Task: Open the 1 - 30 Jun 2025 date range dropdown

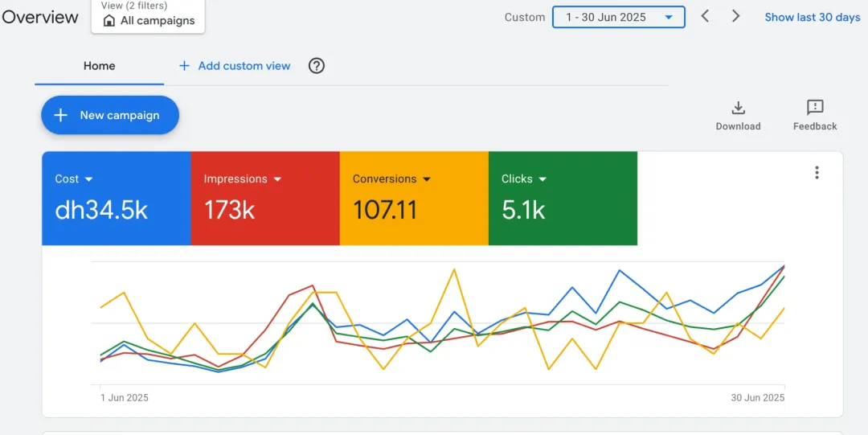Action: 618,17
